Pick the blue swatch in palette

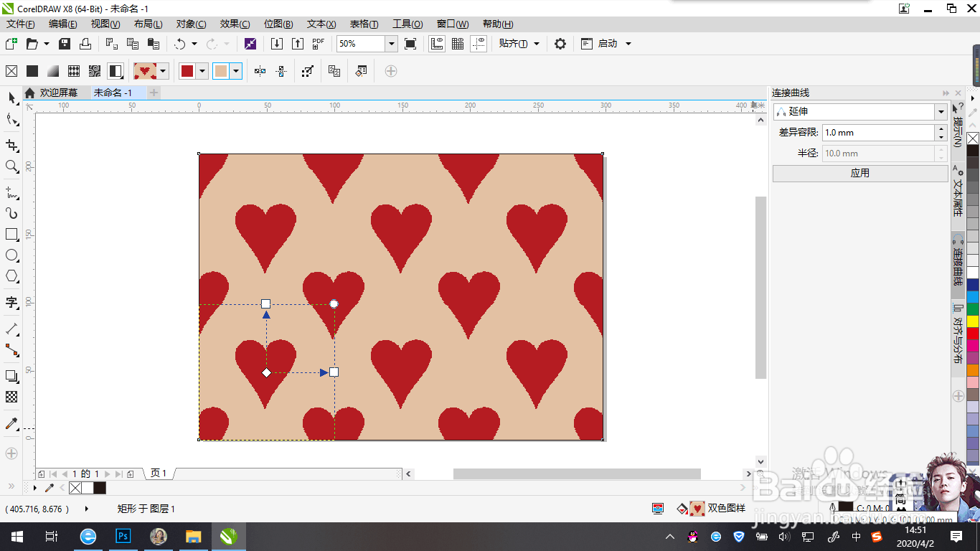coord(972,285)
